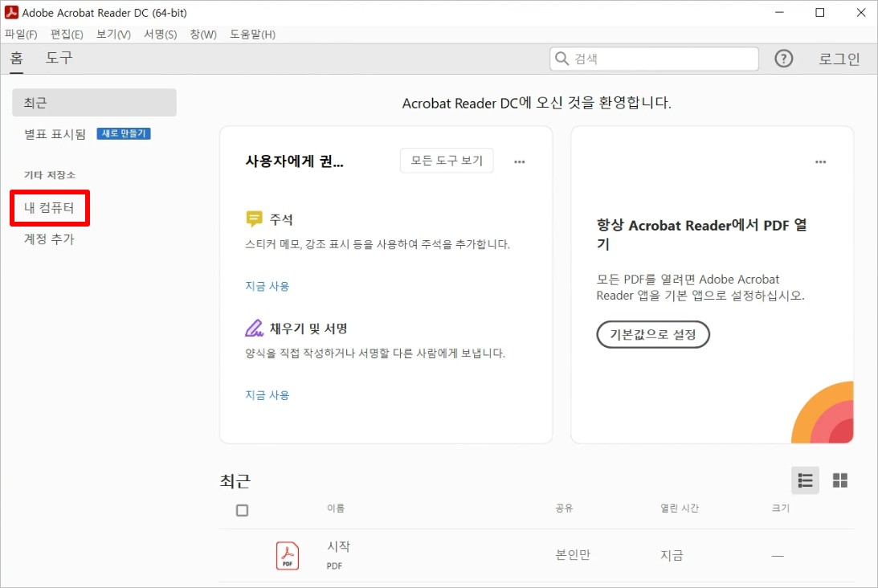Sort by the 이름 column header

tap(336, 508)
